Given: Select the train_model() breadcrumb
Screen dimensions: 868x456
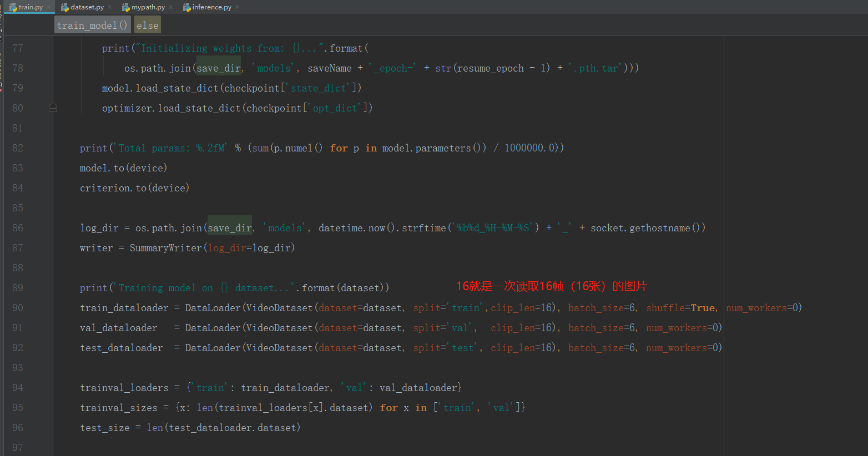Looking at the screenshot, I should pyautogui.click(x=92, y=25).
